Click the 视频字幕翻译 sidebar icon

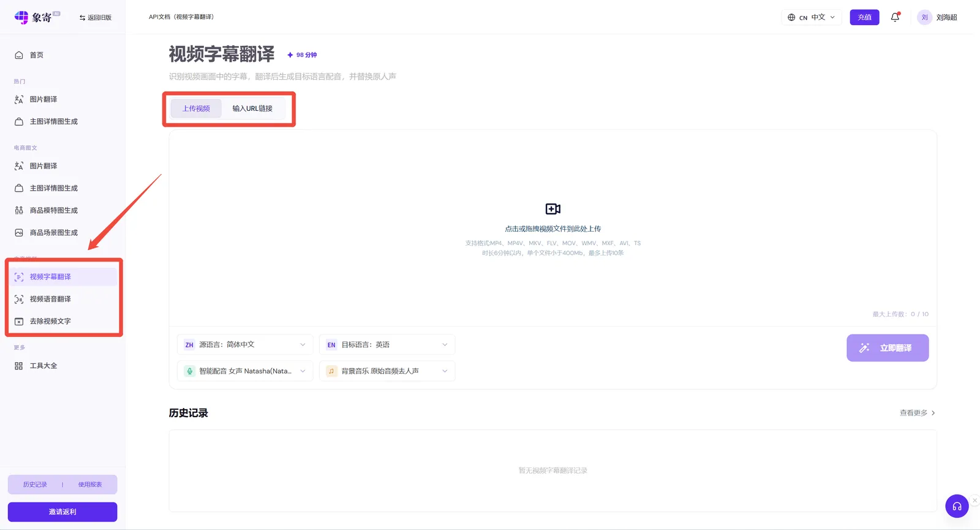(19, 277)
